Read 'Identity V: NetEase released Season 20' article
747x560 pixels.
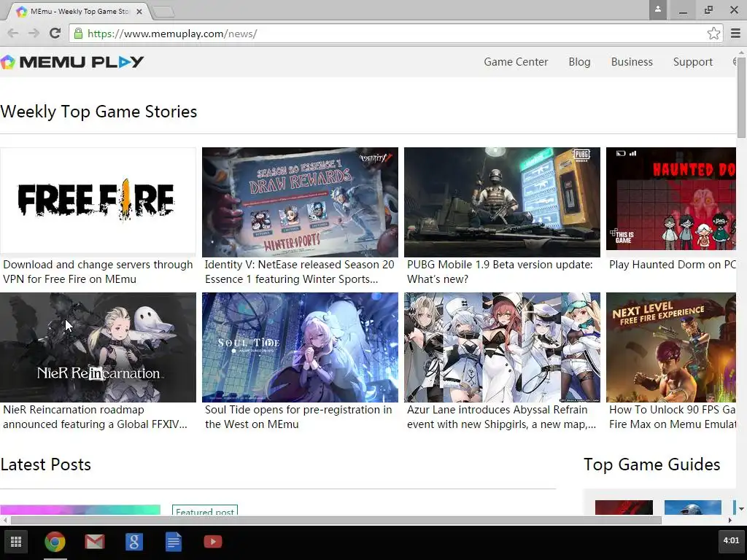tap(300, 272)
